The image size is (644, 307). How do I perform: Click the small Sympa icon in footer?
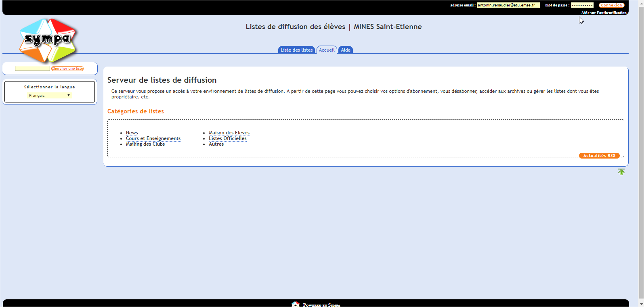point(296,304)
